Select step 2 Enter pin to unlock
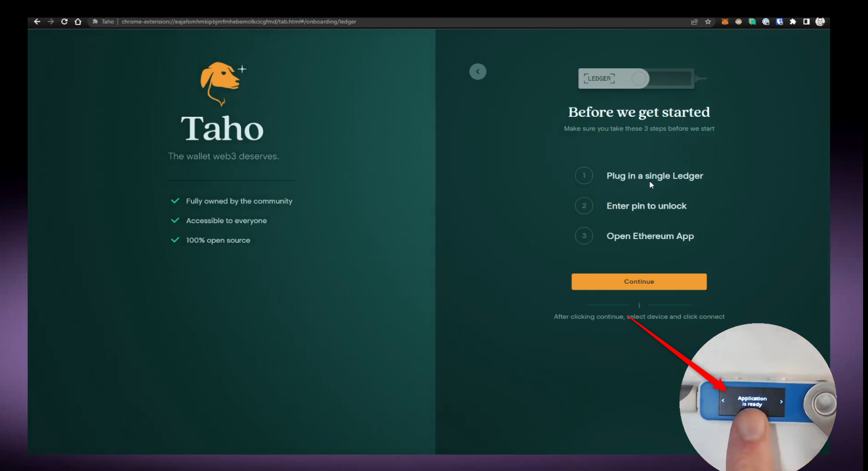 (646, 206)
